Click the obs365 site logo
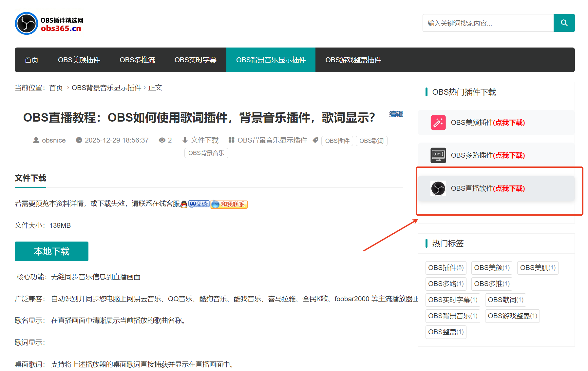This screenshot has height=371, width=588. (48, 23)
